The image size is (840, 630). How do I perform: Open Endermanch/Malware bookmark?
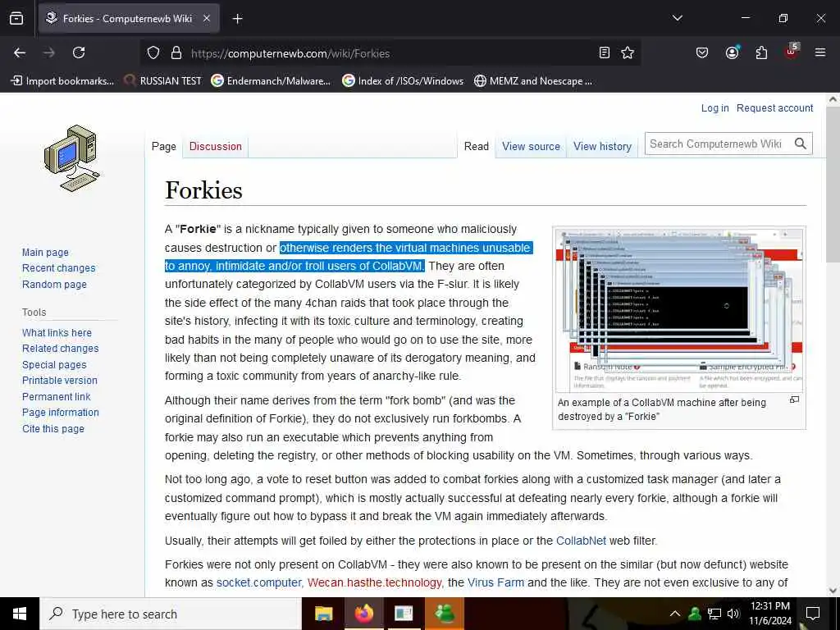271,81
